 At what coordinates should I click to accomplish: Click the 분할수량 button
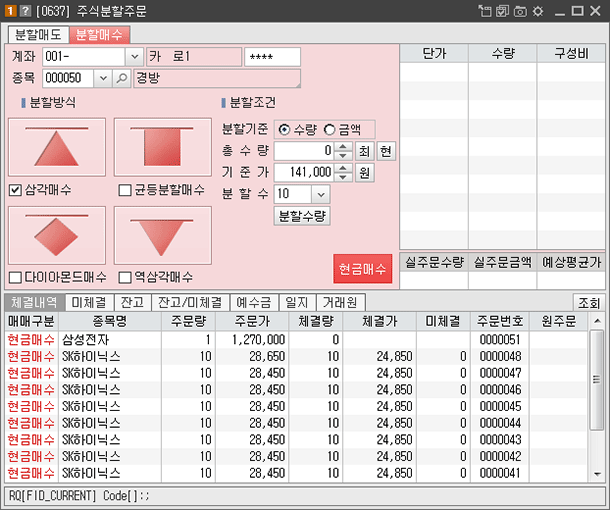[302, 215]
